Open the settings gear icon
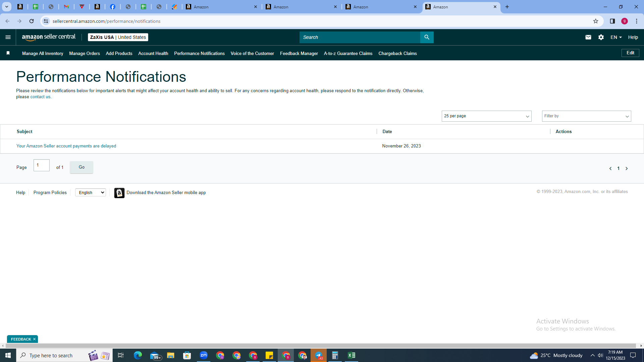The height and width of the screenshot is (362, 644). click(x=601, y=37)
